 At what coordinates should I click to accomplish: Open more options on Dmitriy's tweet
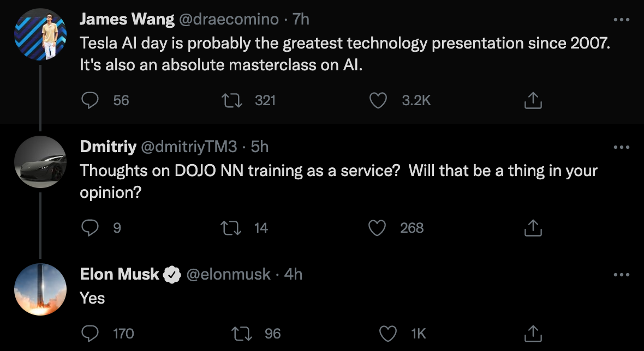(x=622, y=147)
